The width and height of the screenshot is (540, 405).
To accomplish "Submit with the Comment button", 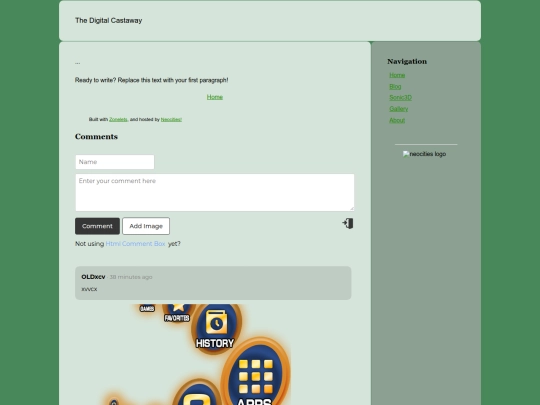I will coord(97,226).
